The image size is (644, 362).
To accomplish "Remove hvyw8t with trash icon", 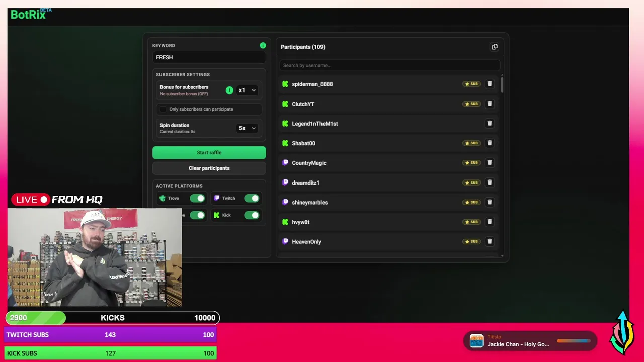I will (489, 222).
